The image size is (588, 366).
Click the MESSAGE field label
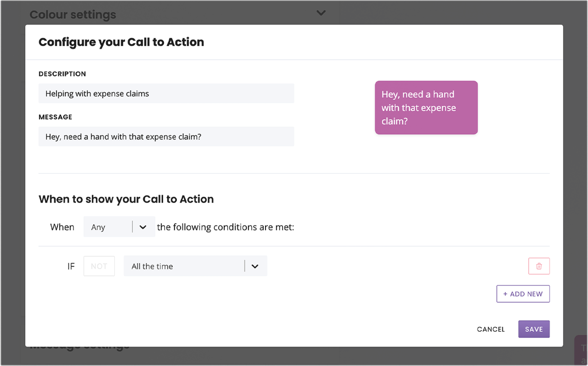pyautogui.click(x=55, y=117)
